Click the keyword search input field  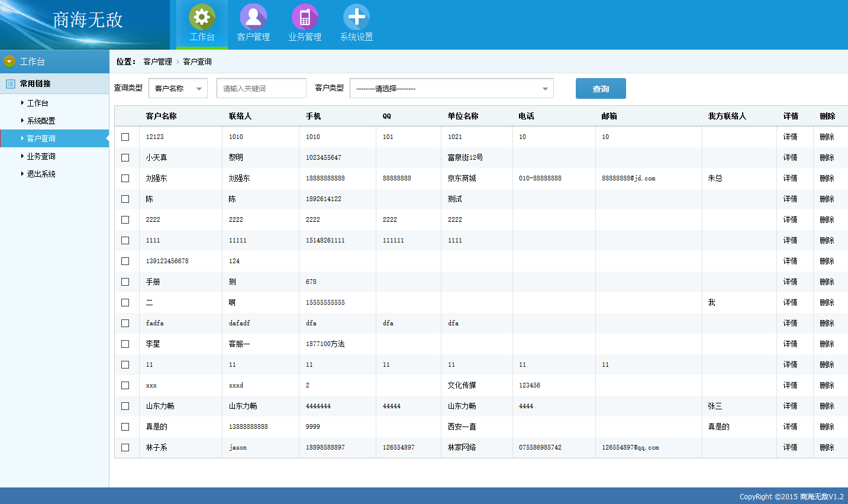pos(262,89)
